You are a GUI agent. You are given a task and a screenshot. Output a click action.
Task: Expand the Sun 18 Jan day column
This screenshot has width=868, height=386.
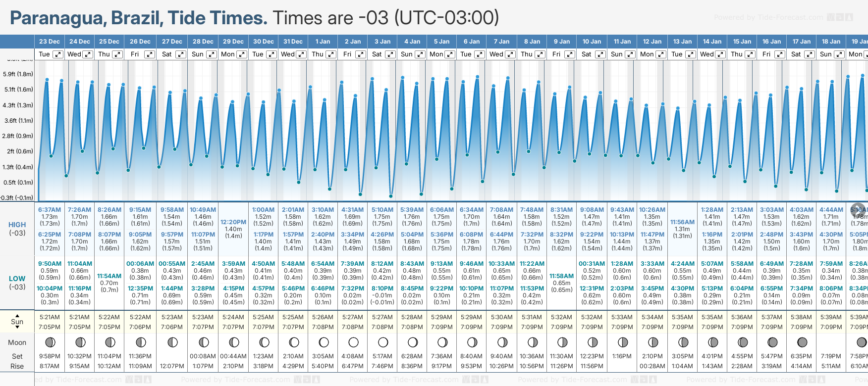click(x=839, y=54)
